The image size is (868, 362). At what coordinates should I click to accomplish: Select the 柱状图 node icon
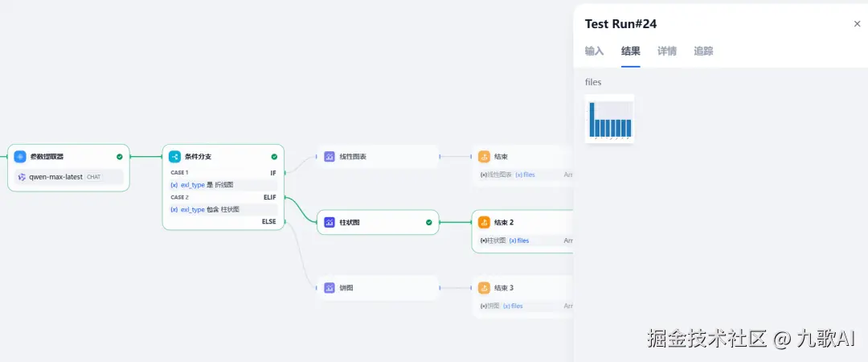tap(330, 222)
